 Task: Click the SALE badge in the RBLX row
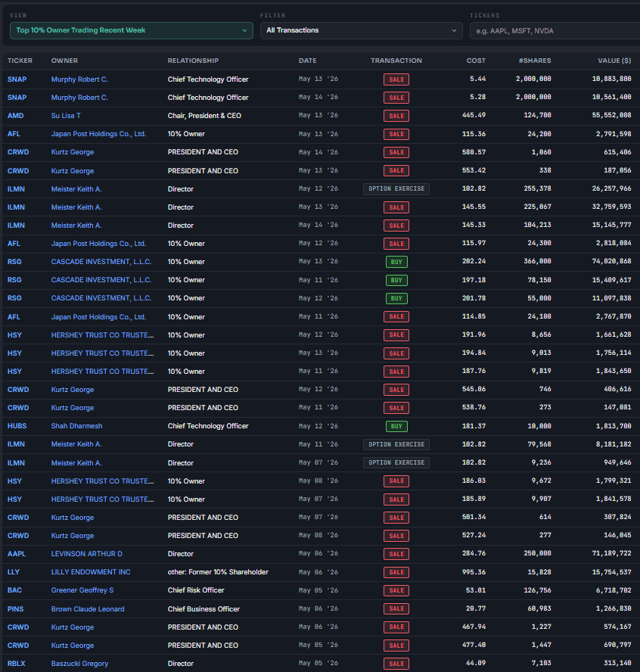pyautogui.click(x=396, y=664)
